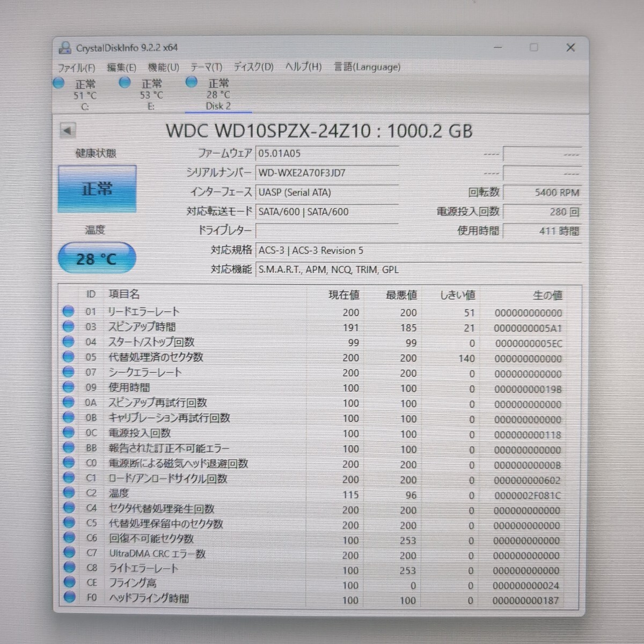Select raw value 0000000005A1

pos(528,328)
